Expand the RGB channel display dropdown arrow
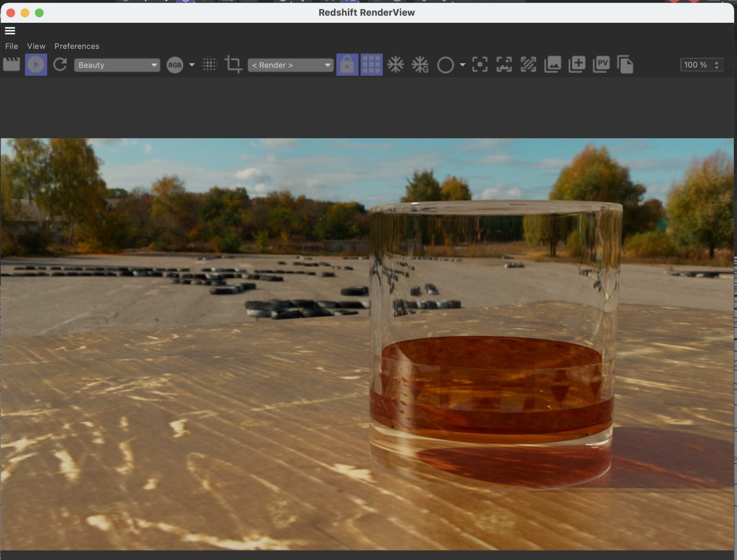 [x=192, y=64]
